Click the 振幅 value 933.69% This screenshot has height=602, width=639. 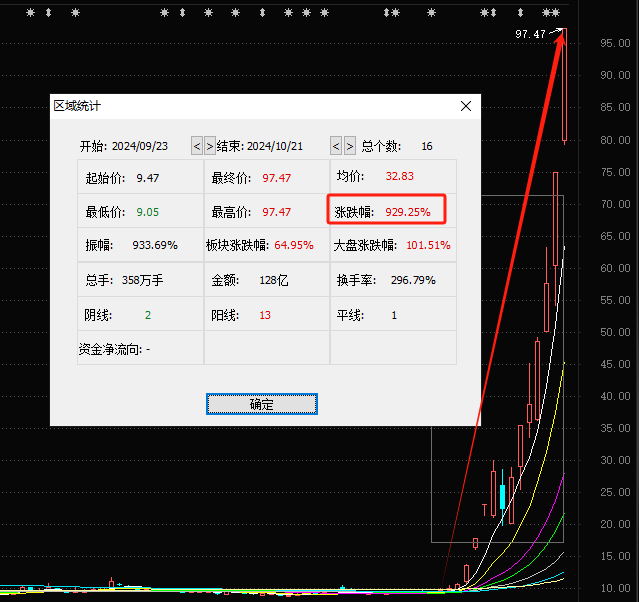pyautogui.click(x=155, y=245)
